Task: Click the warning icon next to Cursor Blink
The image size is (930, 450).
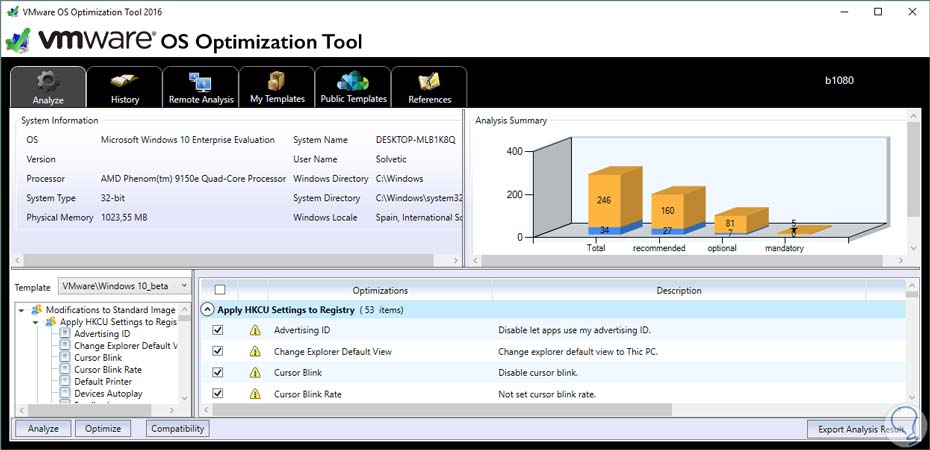Action: (x=255, y=373)
